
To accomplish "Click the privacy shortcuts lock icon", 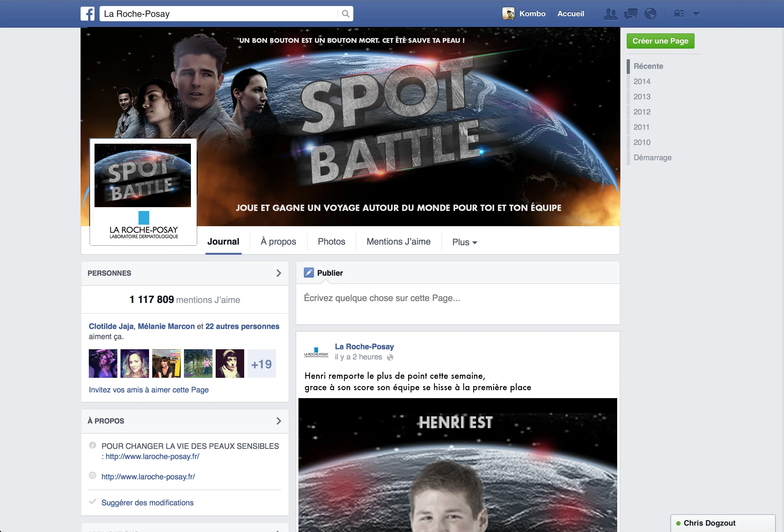I will (x=679, y=14).
